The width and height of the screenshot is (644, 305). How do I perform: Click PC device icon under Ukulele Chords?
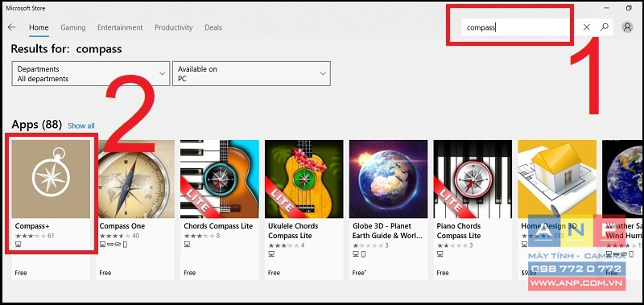[271, 254]
